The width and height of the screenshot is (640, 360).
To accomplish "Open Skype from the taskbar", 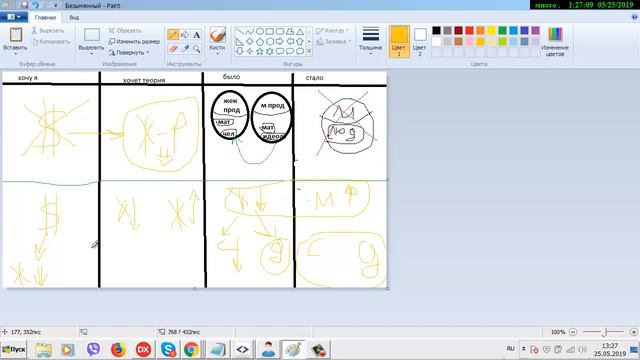I will (168, 349).
